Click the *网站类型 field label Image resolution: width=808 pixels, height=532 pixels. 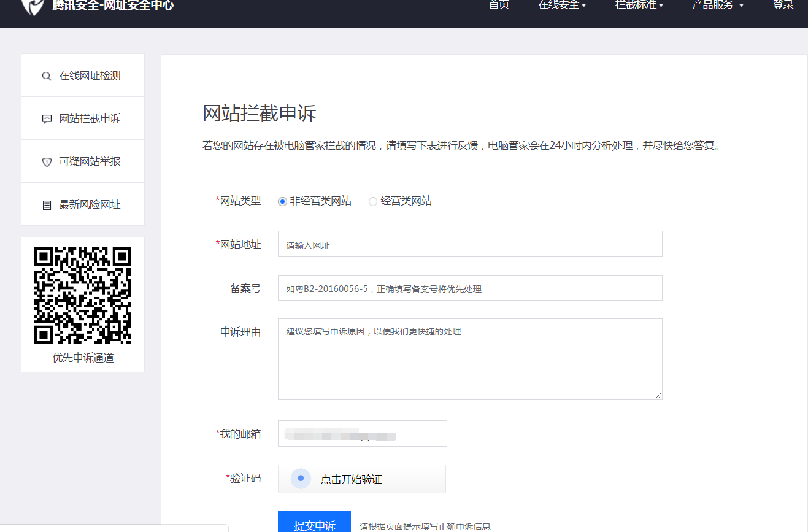click(x=238, y=201)
